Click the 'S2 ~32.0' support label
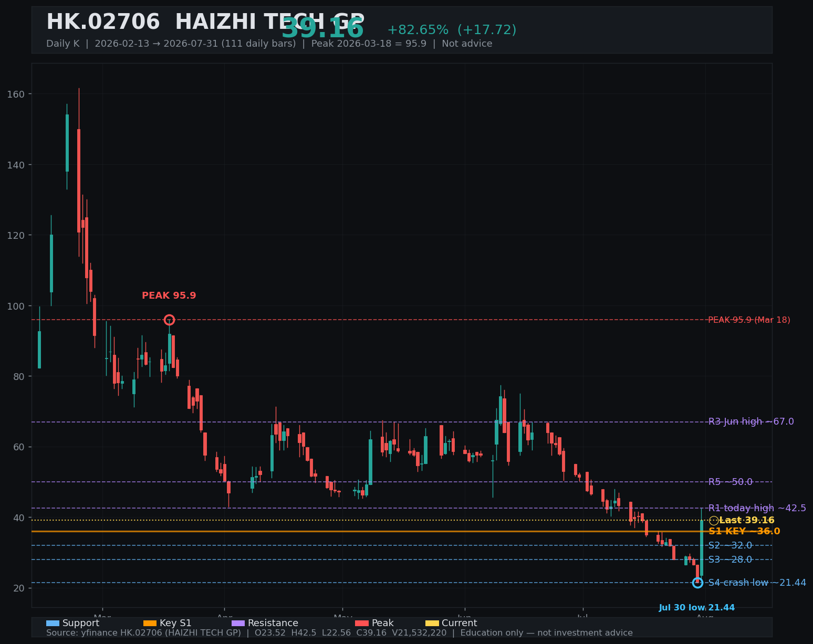Viewport: 813px width, 644px height. pos(731,545)
